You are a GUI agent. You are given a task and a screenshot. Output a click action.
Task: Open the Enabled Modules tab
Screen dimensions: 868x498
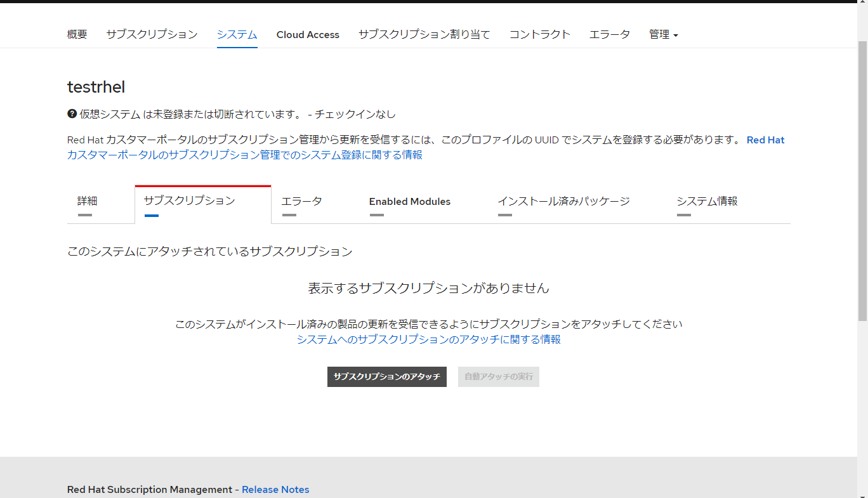click(x=409, y=201)
